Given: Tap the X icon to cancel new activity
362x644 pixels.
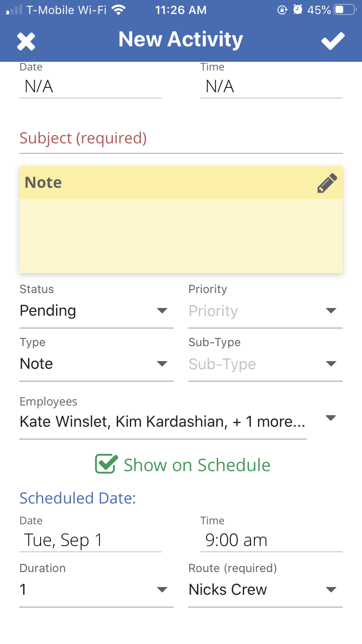Looking at the screenshot, I should point(26,41).
